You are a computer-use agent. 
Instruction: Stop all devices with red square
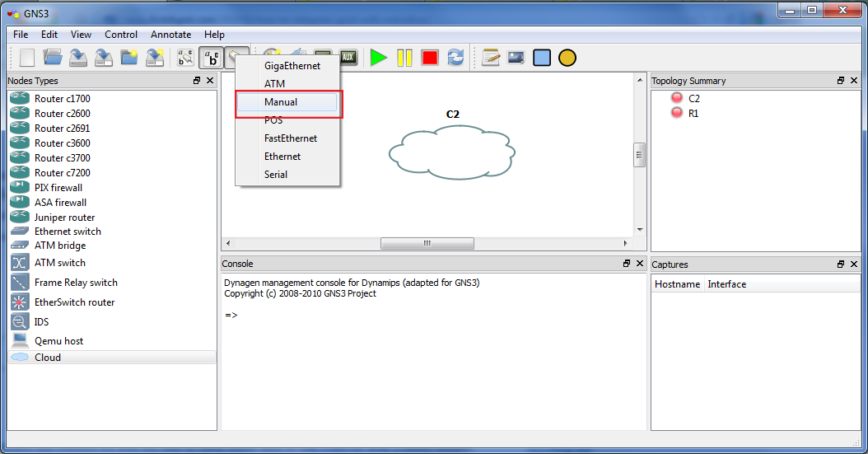point(430,58)
